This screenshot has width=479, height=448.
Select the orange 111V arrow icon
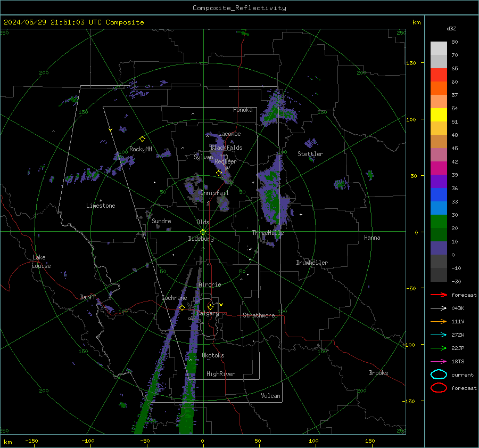[439, 321]
